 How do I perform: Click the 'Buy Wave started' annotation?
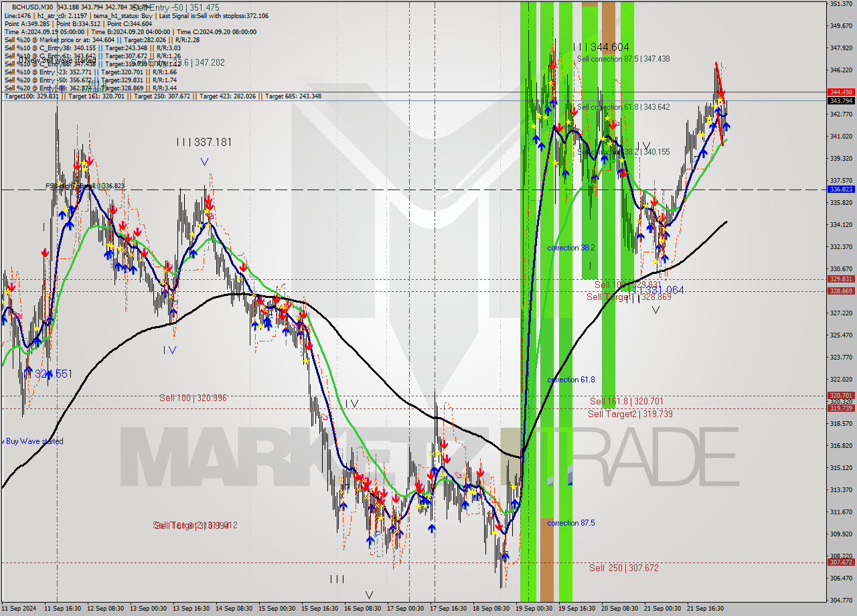[33, 441]
